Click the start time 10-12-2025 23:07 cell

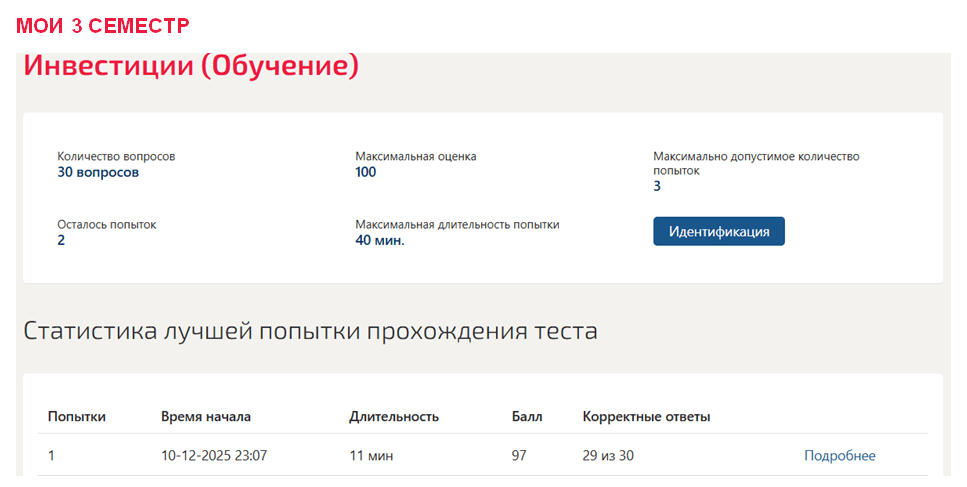(214, 456)
